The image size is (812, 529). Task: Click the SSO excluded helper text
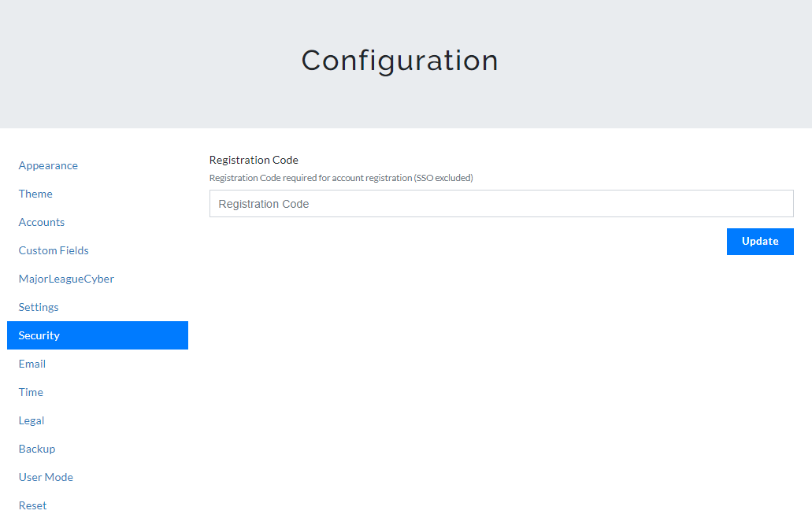341,178
